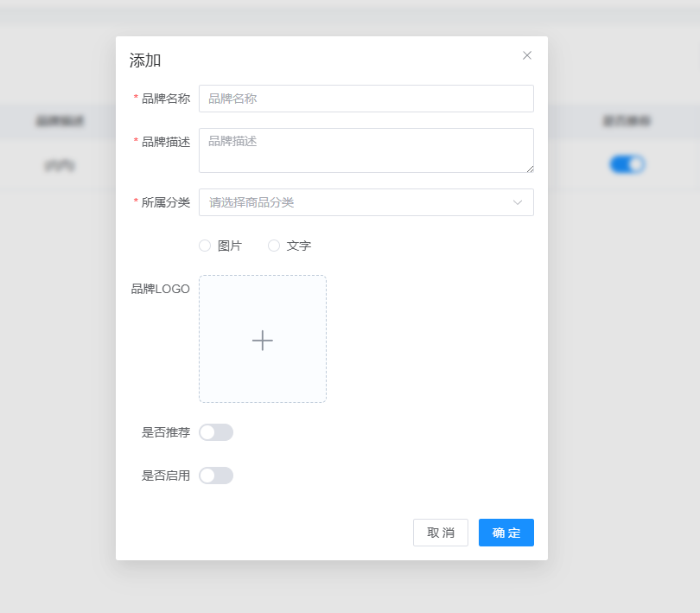Confirm with the 确定 button
The height and width of the screenshot is (613, 700).
pyautogui.click(x=506, y=533)
